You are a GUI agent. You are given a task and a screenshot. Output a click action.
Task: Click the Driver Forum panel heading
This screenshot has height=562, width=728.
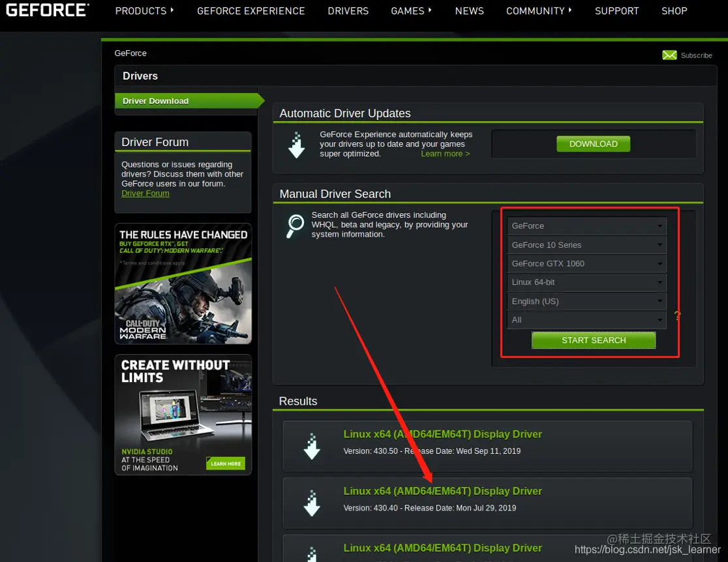pyautogui.click(x=155, y=142)
